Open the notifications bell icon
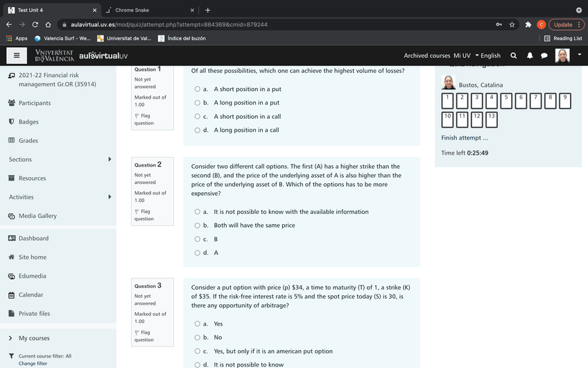588x368 pixels. 530,56
